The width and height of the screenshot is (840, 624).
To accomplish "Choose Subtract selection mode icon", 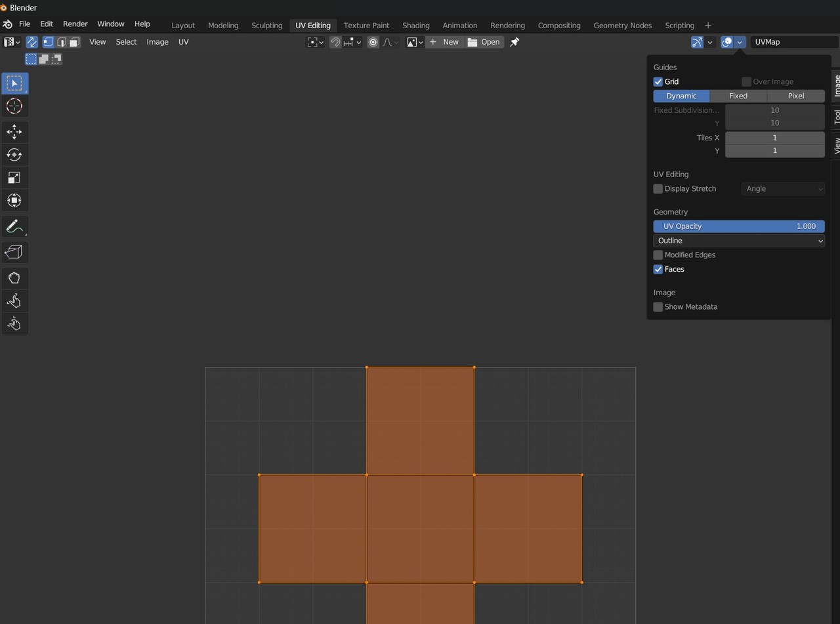I will (x=56, y=59).
